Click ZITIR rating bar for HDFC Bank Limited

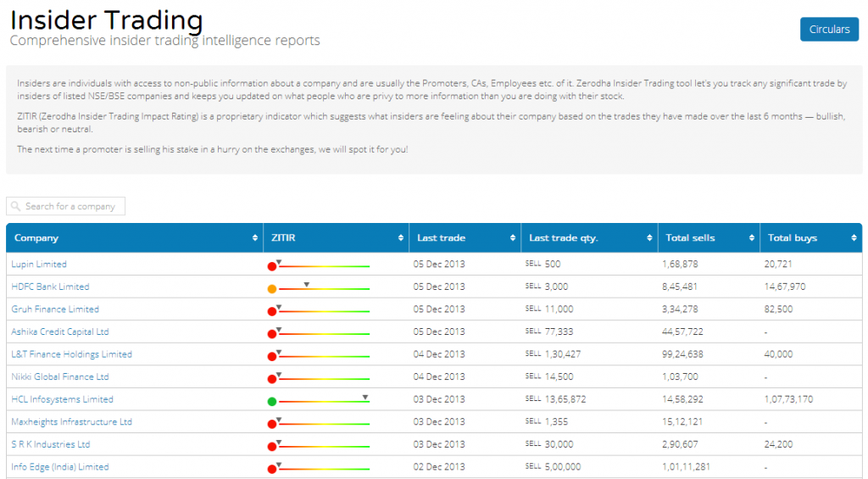(x=324, y=288)
